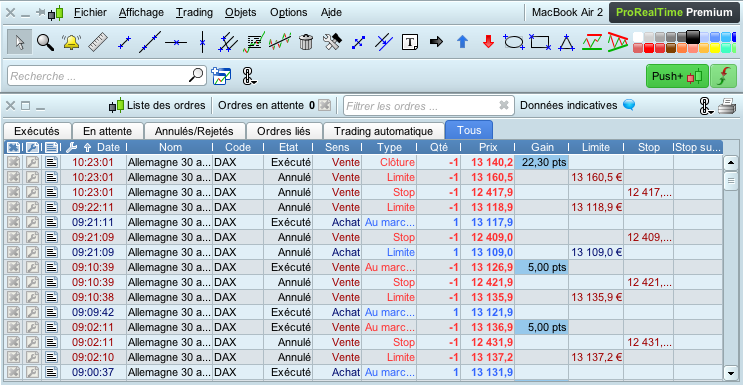Viewport: 743px width, 385px height.
Task: Open the Objets menu
Action: tap(241, 12)
